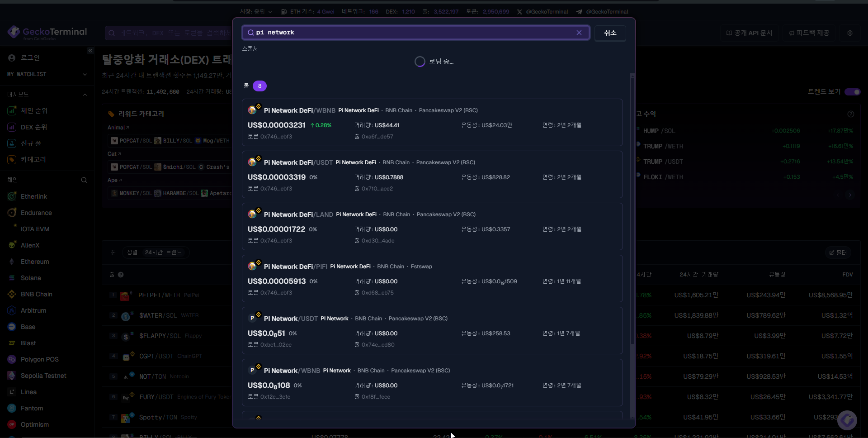Sort by the FDV column header
This screenshot has height=438, width=868.
pyautogui.click(x=847, y=275)
